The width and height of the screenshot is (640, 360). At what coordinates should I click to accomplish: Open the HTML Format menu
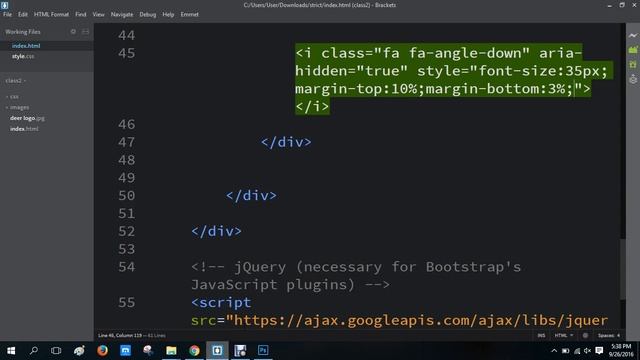(x=51, y=14)
